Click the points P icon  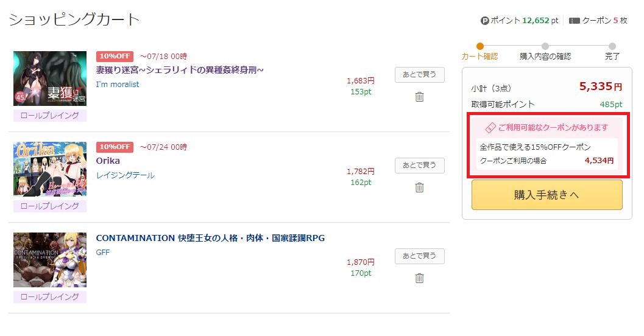pyautogui.click(x=484, y=21)
